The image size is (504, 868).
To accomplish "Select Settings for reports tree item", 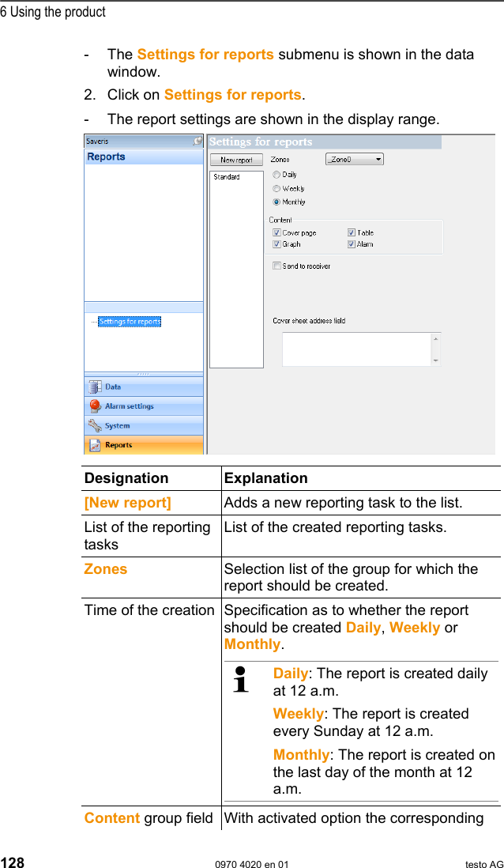I will click(x=130, y=322).
